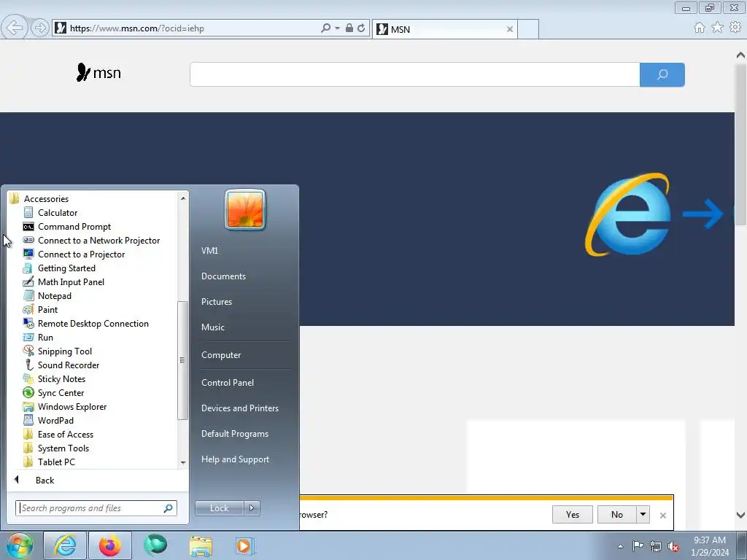The image size is (747, 560).
Task: Open Connect to a Network Projector
Action: [x=98, y=241]
